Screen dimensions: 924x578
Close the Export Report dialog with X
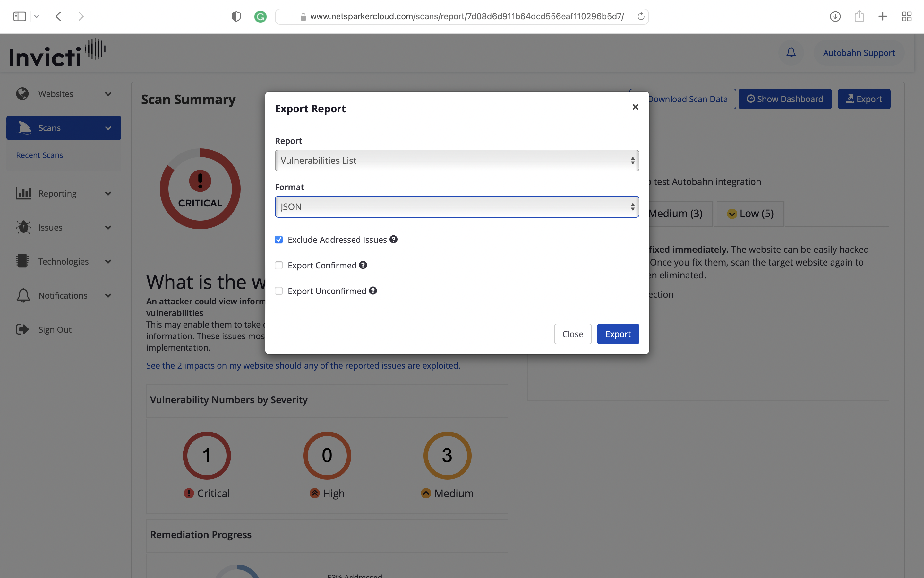pyautogui.click(x=635, y=107)
